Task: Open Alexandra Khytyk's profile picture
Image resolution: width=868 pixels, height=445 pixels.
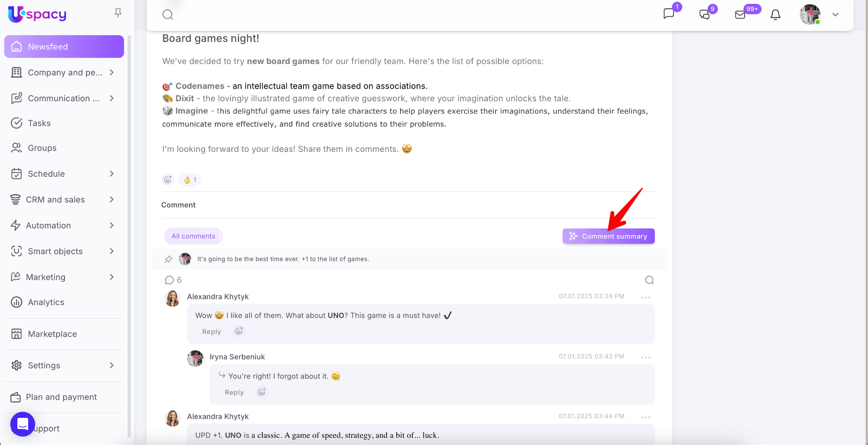Action: pyautogui.click(x=172, y=298)
